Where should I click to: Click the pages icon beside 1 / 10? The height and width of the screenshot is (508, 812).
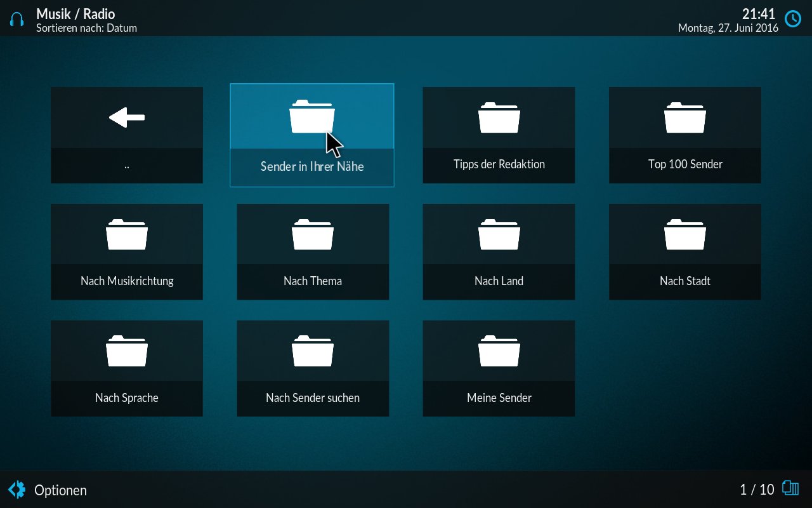point(790,488)
